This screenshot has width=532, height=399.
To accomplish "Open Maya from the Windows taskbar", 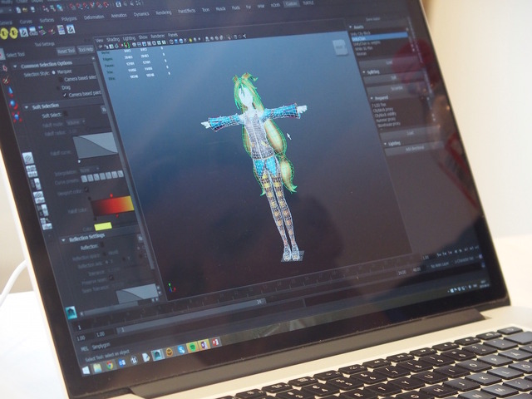I will (x=158, y=355).
